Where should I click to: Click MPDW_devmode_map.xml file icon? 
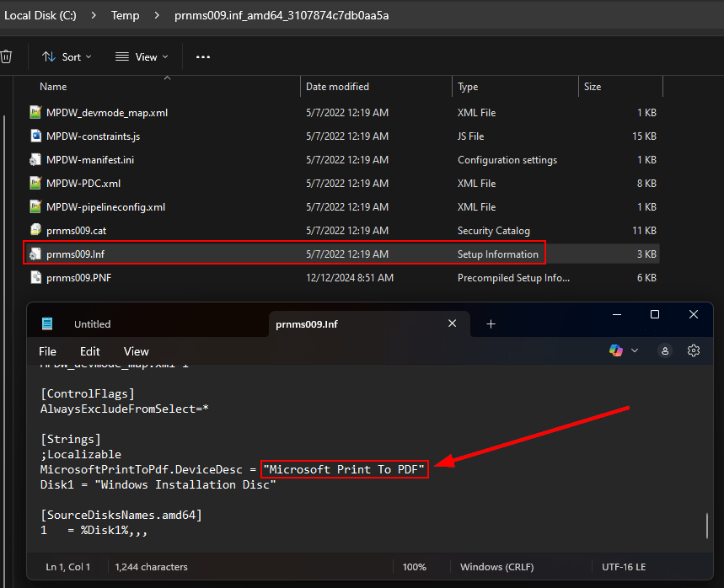(x=35, y=112)
